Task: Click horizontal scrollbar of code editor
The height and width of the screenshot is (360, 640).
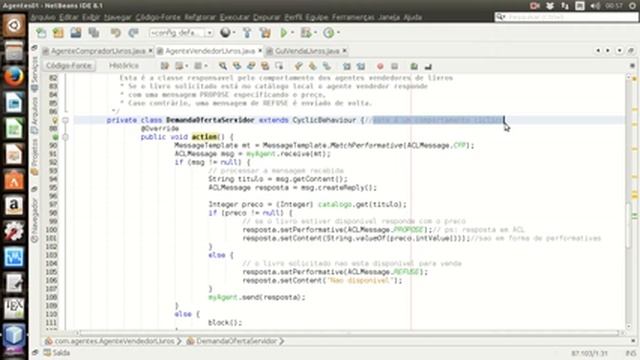Action: 349,333
